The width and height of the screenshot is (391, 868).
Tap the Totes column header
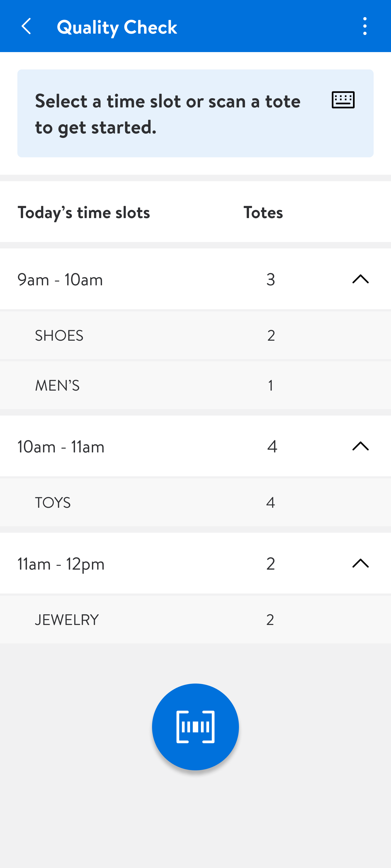pos(263,213)
